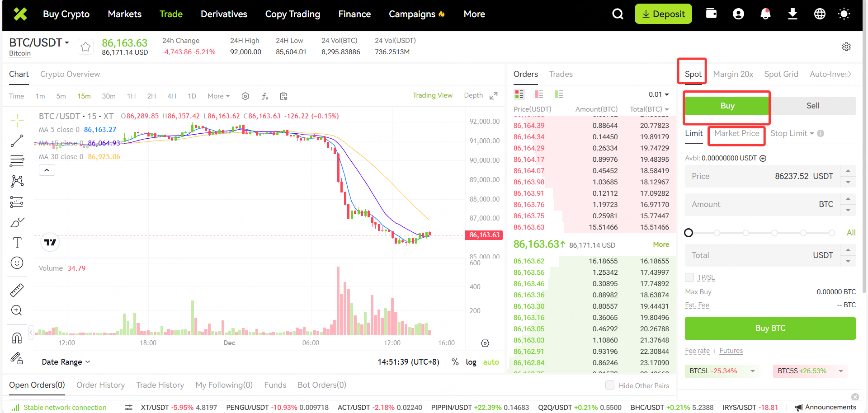Open the Order History tab
This screenshot has height=413, width=868.
point(100,385)
